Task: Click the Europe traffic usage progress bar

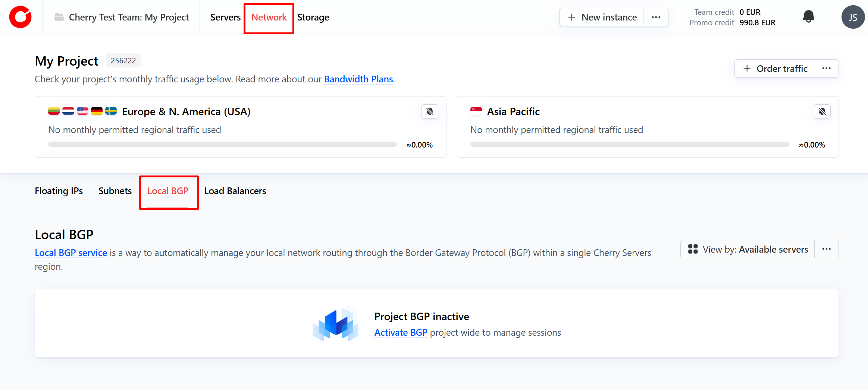Action: click(x=222, y=144)
